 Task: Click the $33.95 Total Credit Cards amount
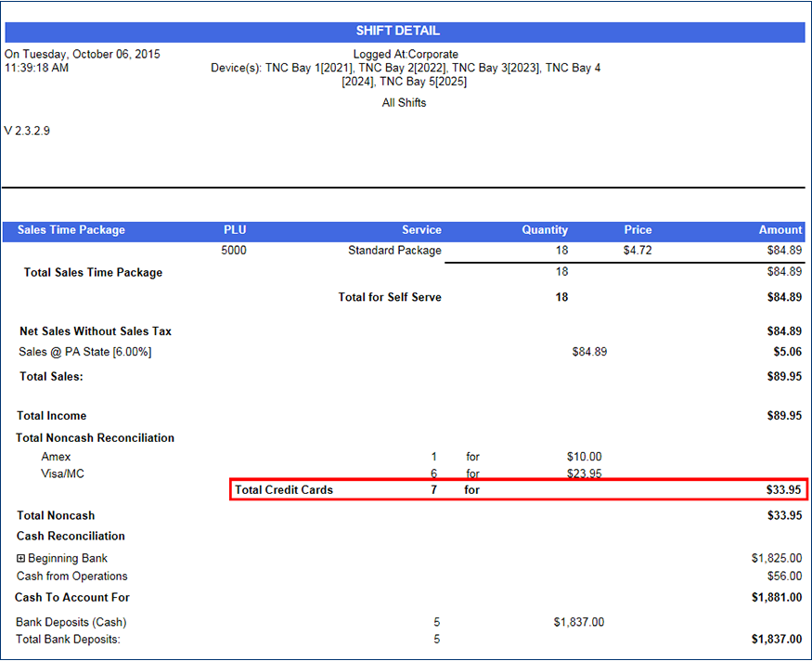pos(783,490)
